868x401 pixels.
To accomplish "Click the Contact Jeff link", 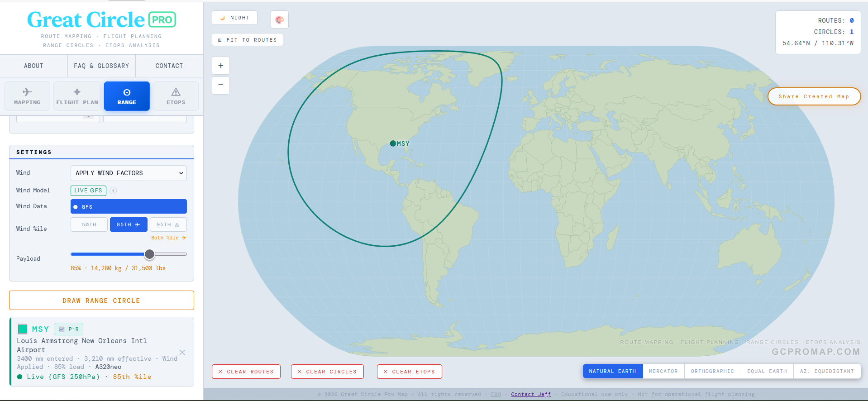I will point(531,394).
